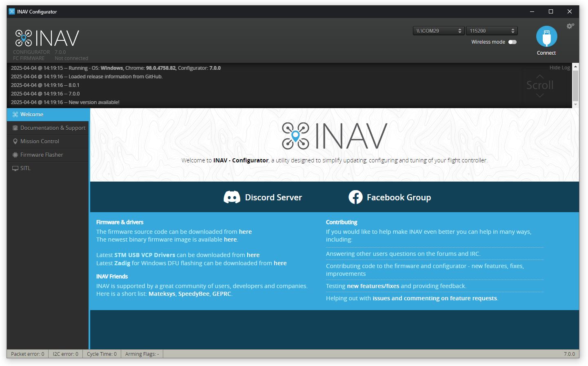Screen dimensions: 588x366
Task: Click the 'Cycle Time: 0' status entry
Action: click(x=102, y=354)
